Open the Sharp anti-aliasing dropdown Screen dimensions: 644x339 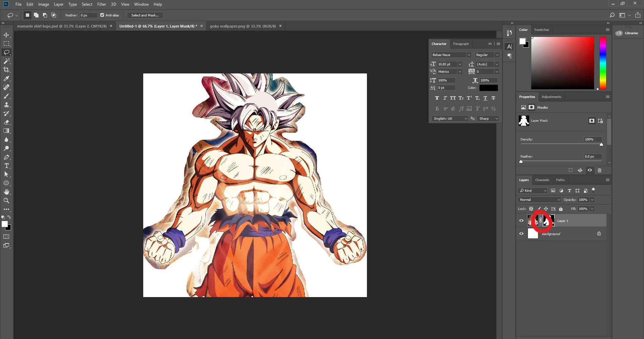click(488, 119)
